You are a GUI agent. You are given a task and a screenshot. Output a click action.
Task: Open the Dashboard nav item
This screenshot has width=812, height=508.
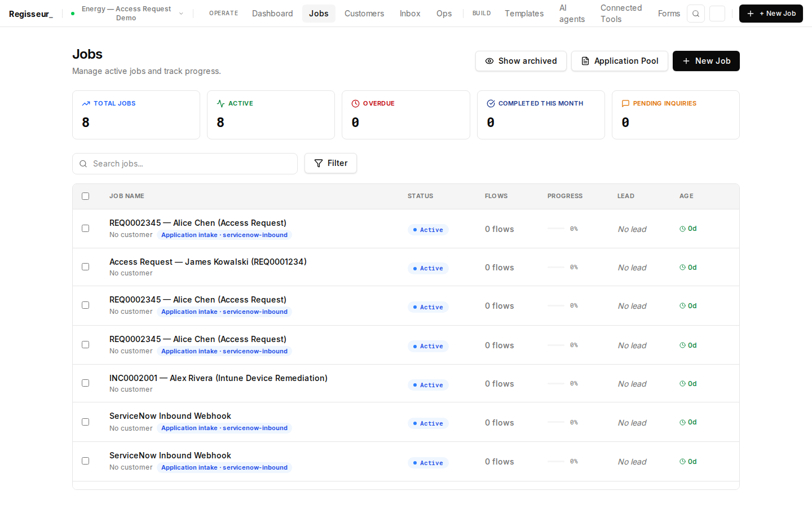click(272, 14)
